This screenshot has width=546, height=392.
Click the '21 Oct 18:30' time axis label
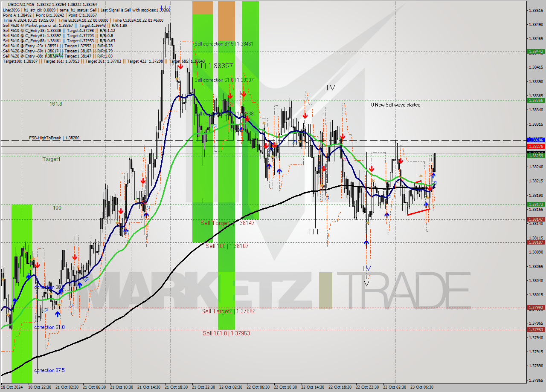coord(176,387)
